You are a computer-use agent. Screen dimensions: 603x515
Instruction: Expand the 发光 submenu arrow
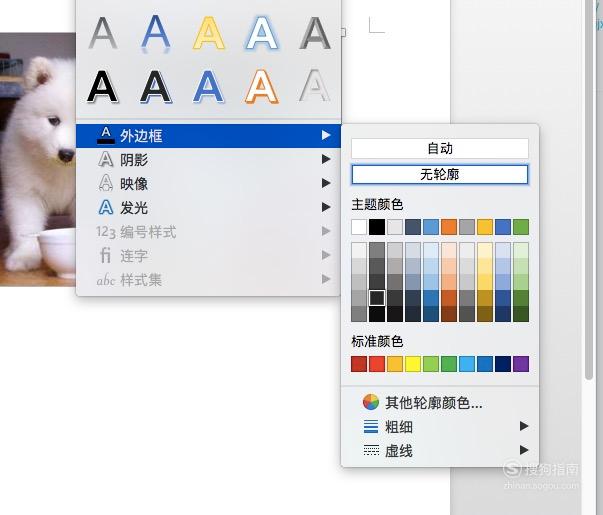[326, 207]
